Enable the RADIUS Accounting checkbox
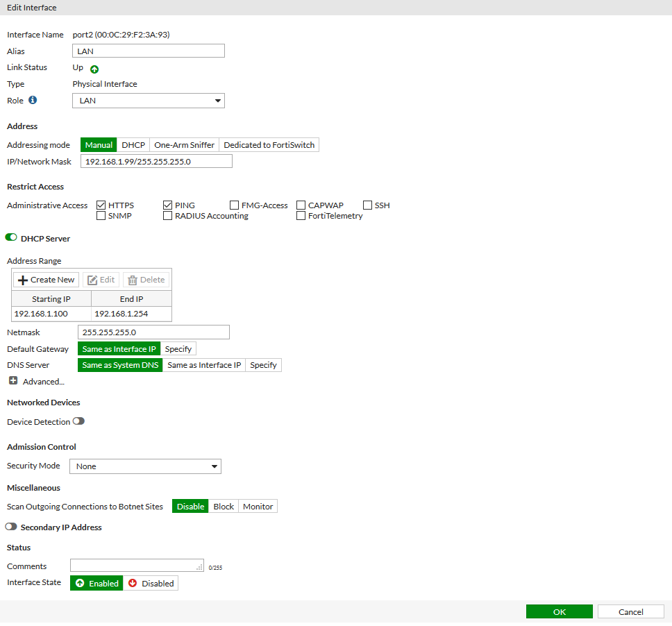This screenshot has height=626, width=672. 167,216
